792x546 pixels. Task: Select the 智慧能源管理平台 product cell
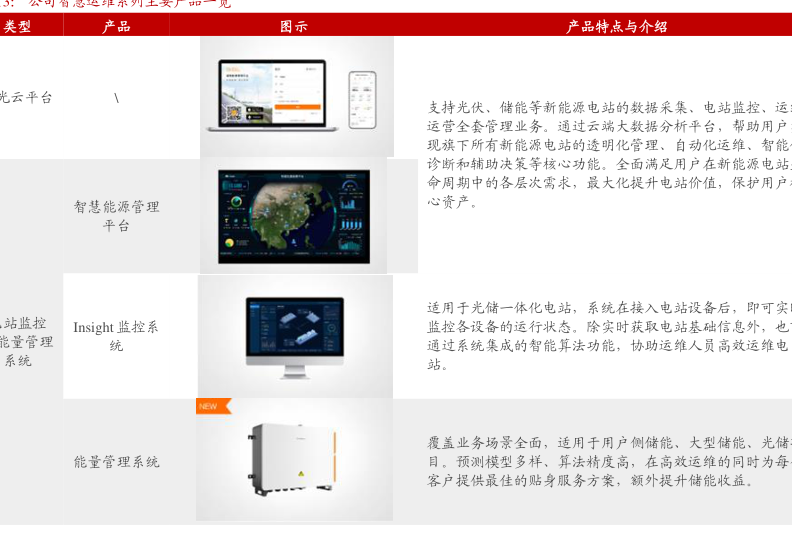pyautogui.click(x=116, y=216)
